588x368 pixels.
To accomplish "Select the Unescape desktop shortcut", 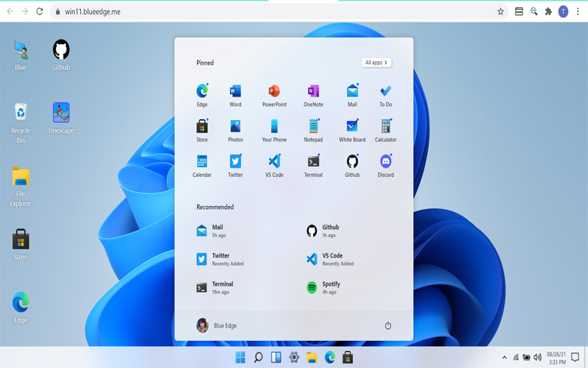I will pos(61,118).
